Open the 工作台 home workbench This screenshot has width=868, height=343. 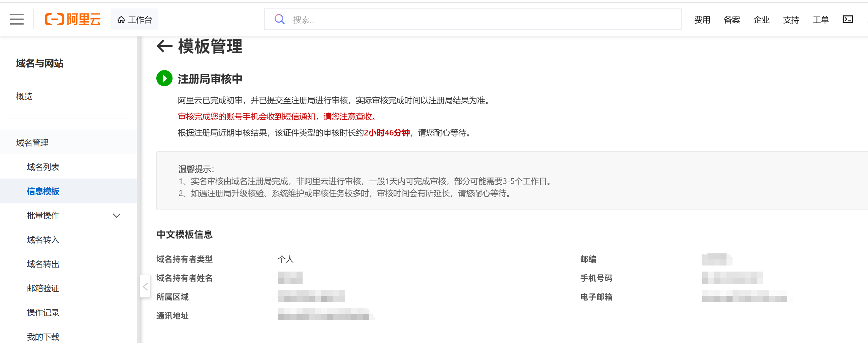click(135, 20)
